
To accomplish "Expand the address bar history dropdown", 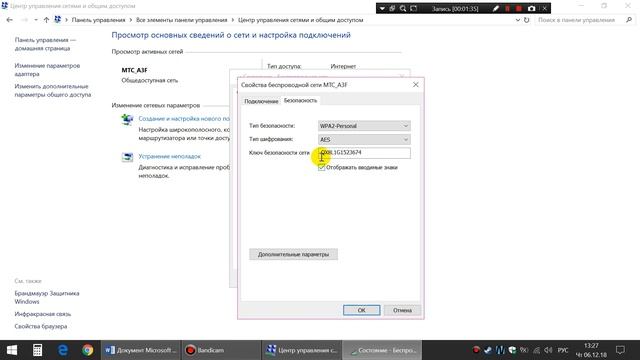I will coord(518,20).
